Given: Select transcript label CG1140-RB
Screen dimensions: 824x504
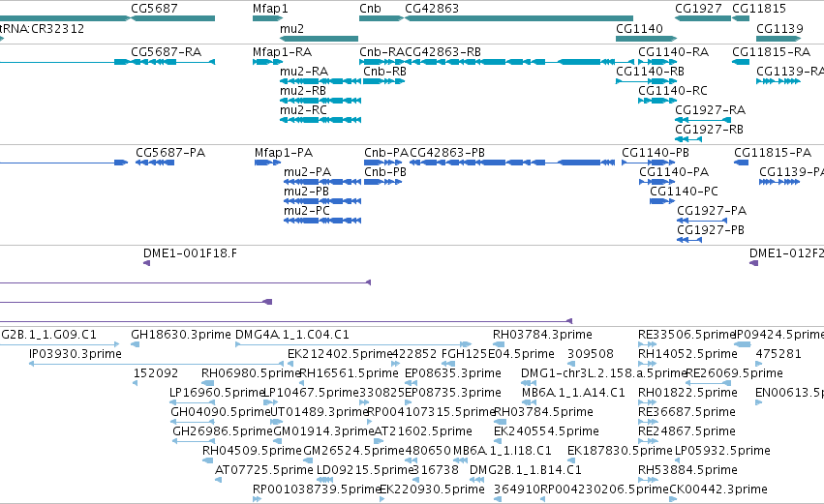Looking at the screenshot, I should point(650,72).
